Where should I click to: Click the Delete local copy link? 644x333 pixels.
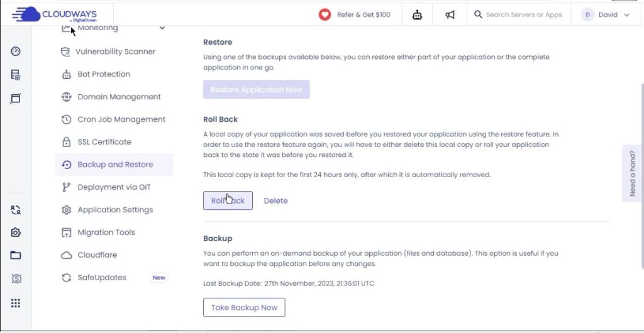275,201
